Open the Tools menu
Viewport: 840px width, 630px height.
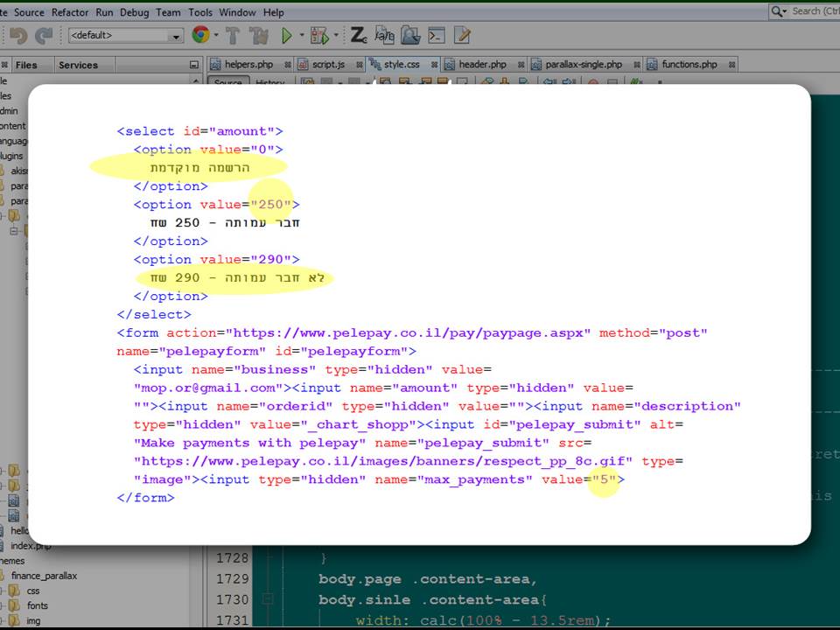200,12
